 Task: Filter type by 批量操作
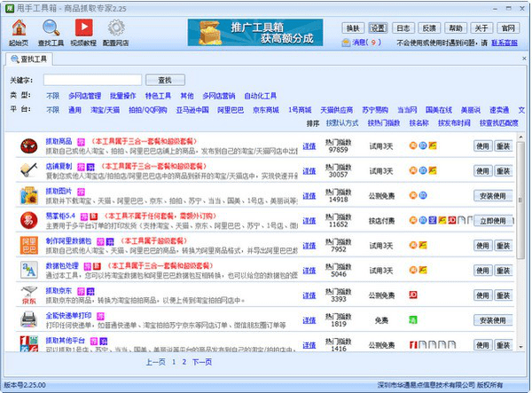point(123,96)
